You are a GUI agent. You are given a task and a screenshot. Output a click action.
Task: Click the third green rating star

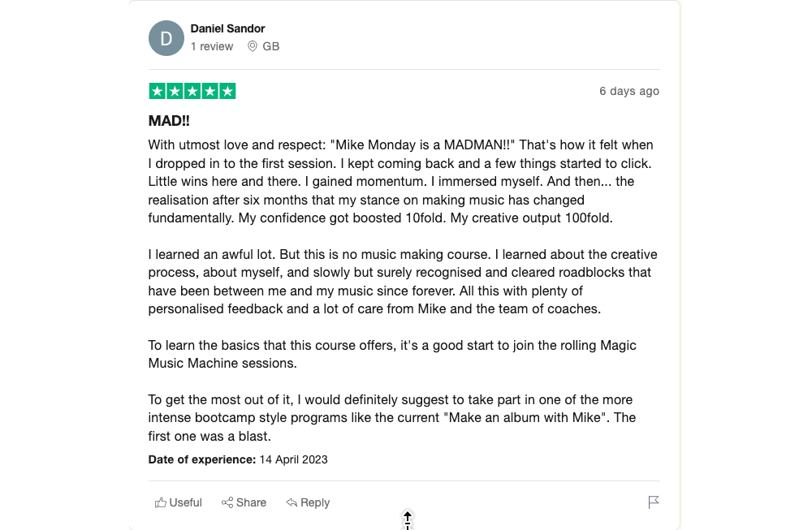tap(192, 91)
